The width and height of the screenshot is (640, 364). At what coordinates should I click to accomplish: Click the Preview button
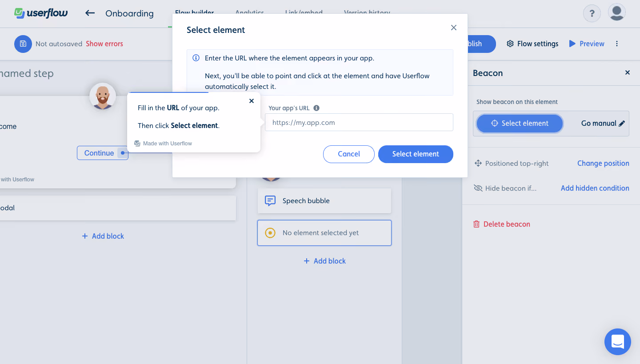pyautogui.click(x=587, y=44)
